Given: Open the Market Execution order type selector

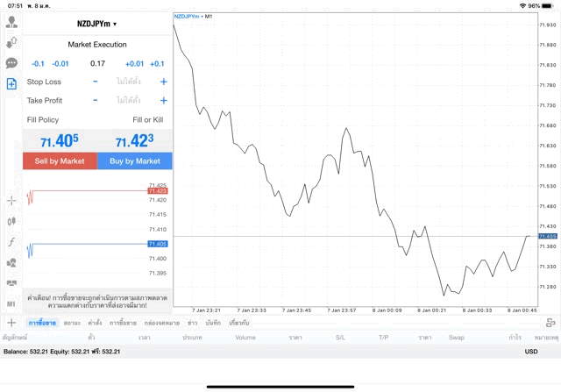Looking at the screenshot, I should point(97,45).
